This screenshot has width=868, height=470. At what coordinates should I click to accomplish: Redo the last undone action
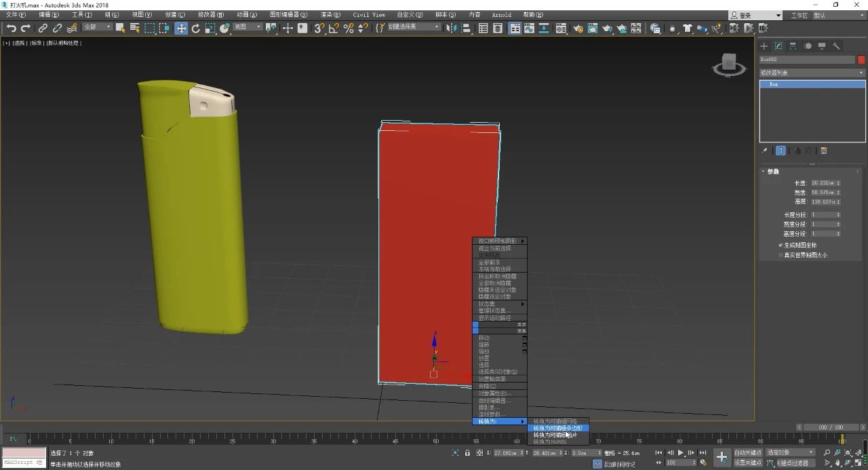tap(26, 28)
